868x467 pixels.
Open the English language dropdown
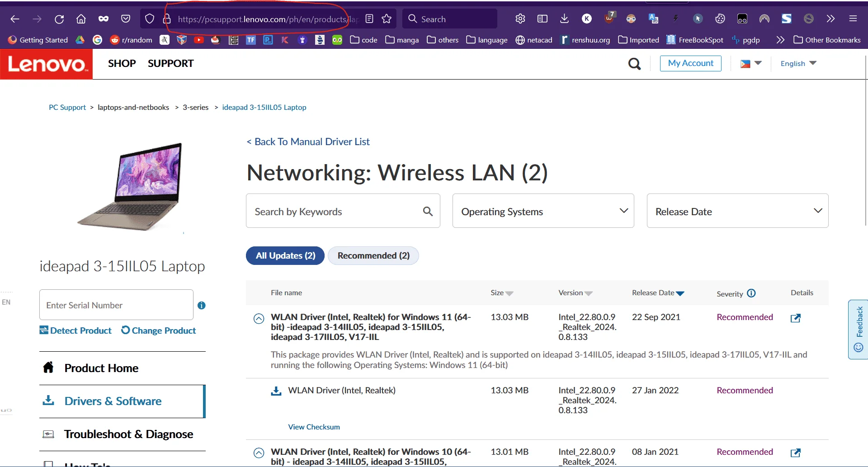tap(798, 63)
